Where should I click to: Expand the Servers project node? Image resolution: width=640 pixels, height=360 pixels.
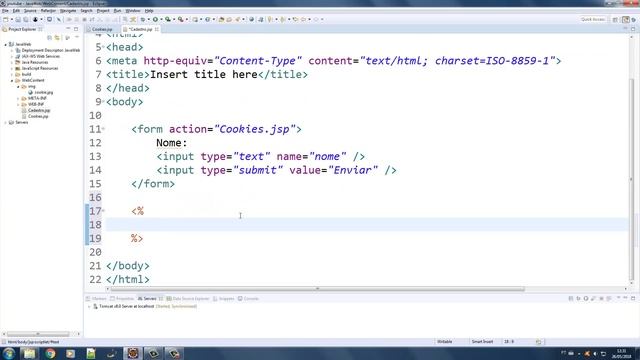pyautogui.click(x=6, y=122)
